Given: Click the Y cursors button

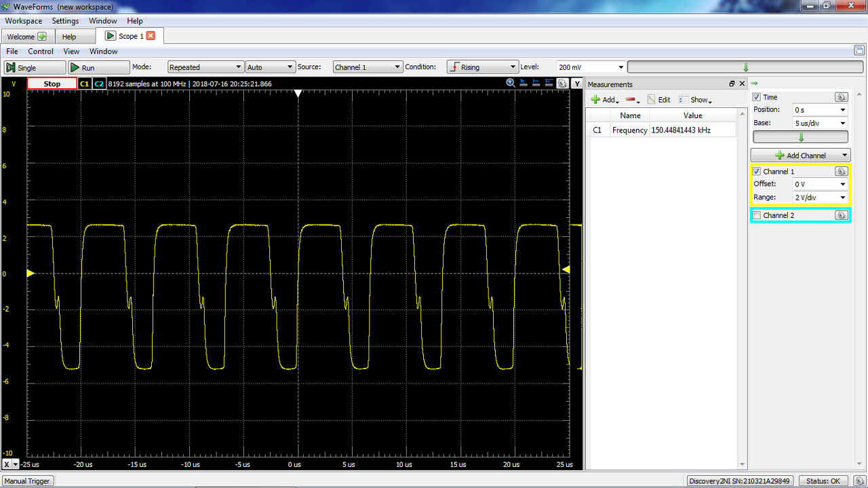Looking at the screenshot, I should coord(576,83).
